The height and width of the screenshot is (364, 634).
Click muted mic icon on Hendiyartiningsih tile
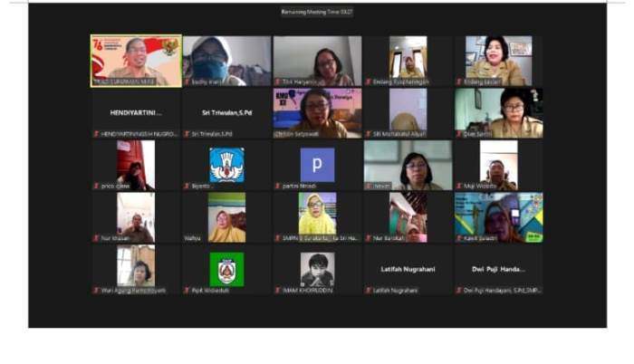(x=95, y=134)
